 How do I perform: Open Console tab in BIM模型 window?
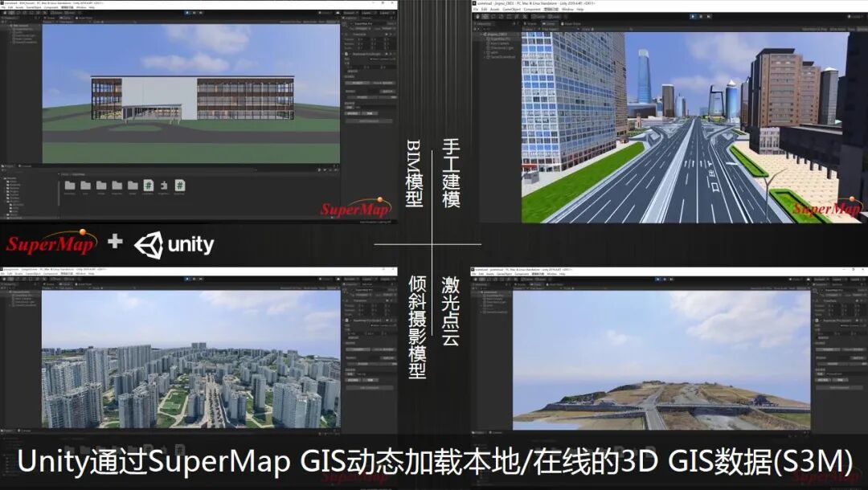coord(25,166)
